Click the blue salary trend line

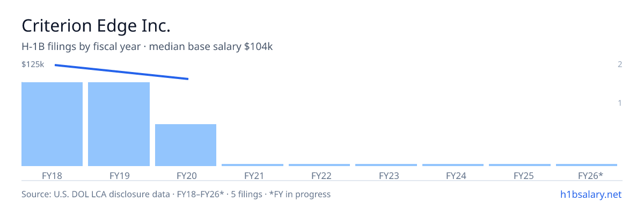coord(121,72)
